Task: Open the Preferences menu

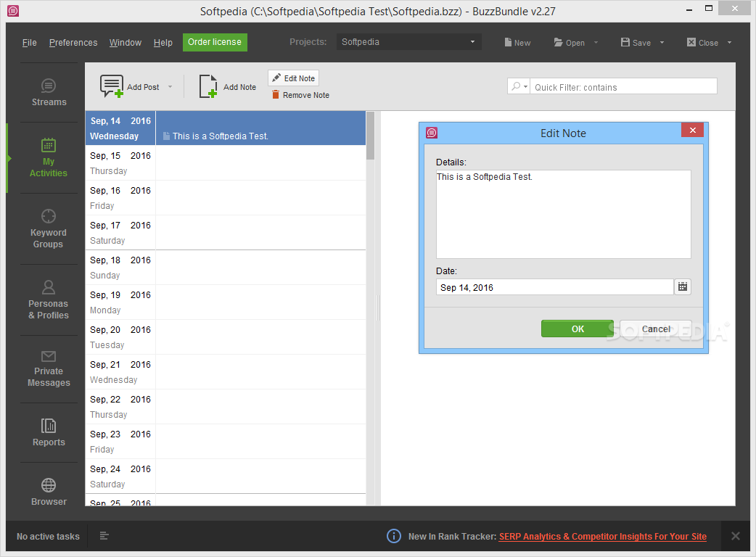Action: click(x=73, y=42)
